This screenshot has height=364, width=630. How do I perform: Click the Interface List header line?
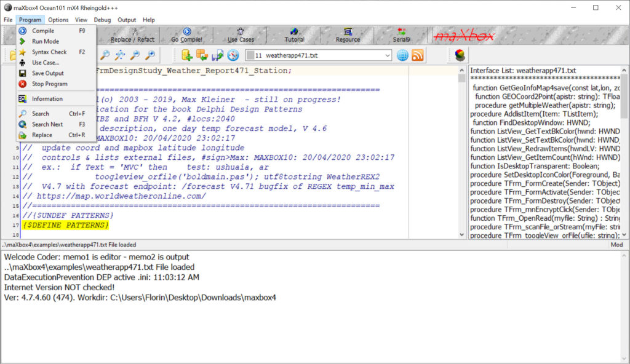point(523,70)
